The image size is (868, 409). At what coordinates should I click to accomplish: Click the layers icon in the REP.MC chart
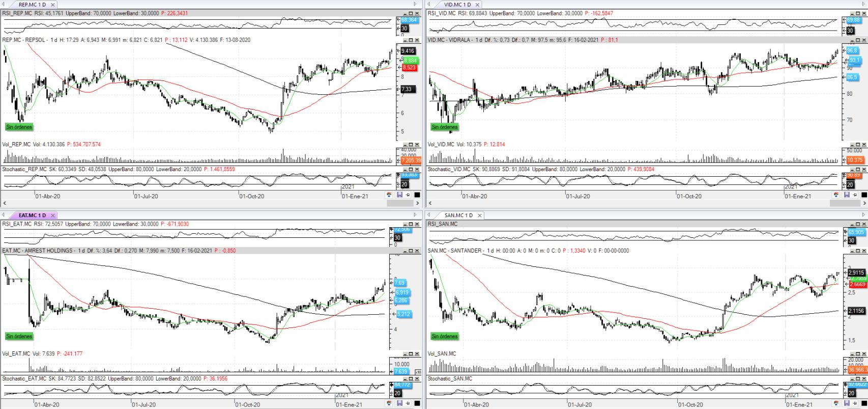(389, 195)
